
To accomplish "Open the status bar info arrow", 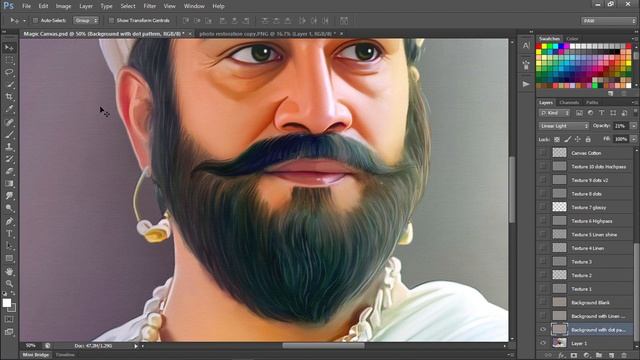I will (136, 346).
